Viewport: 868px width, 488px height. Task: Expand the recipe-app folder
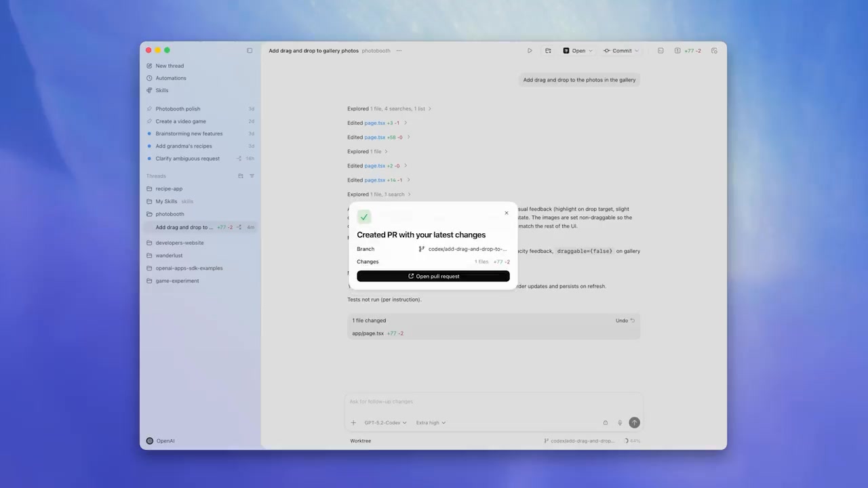pyautogui.click(x=169, y=189)
